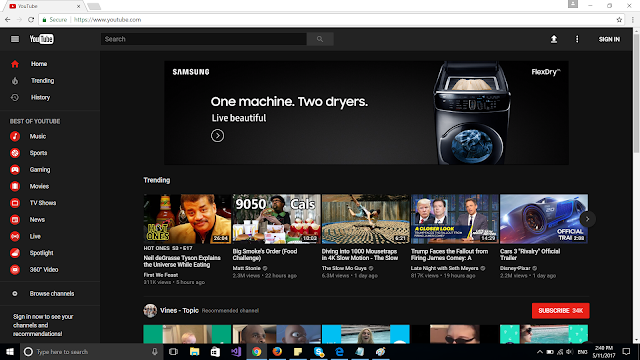
Task: Select Gaming under Best of YouTube
Action: click(x=40, y=170)
